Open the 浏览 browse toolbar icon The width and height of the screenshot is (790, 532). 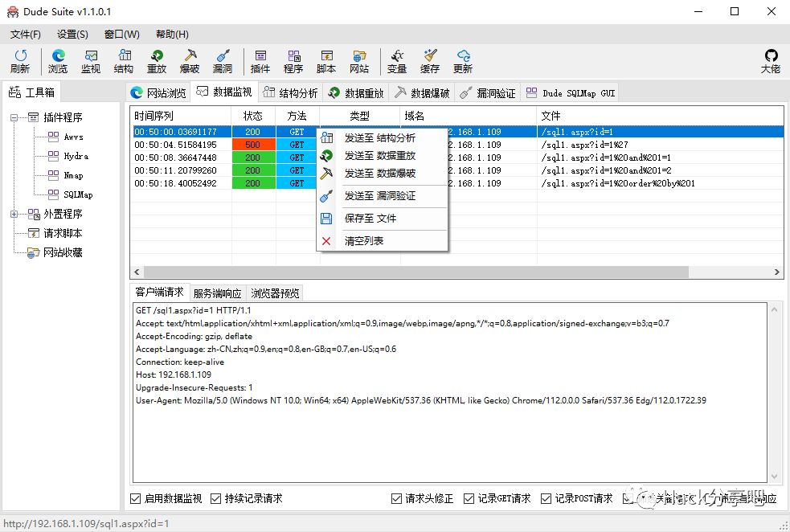point(57,61)
